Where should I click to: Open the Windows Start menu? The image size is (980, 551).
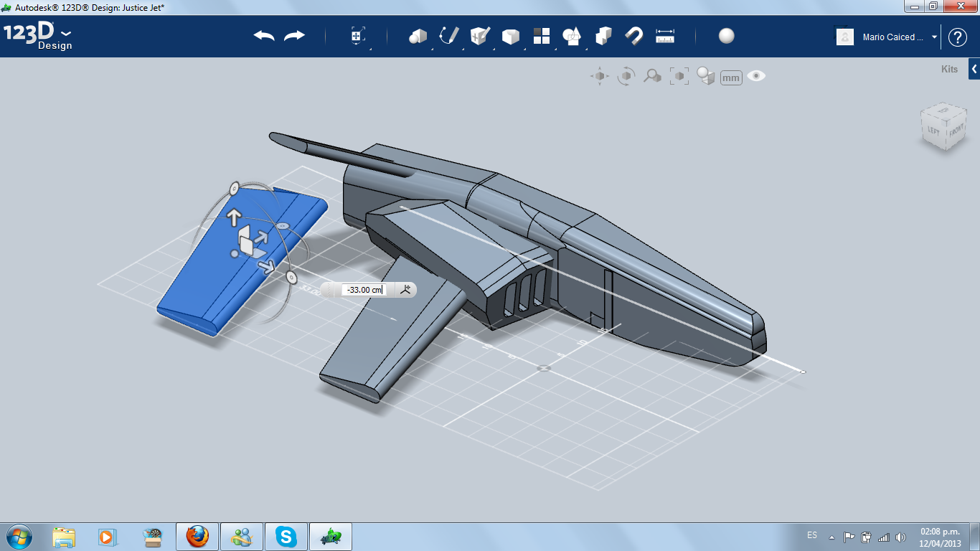coord(19,537)
